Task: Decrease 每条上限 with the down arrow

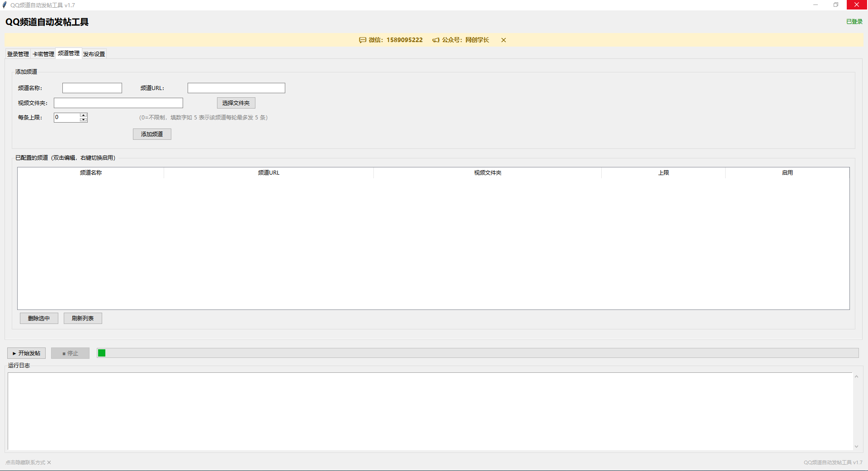Action: click(83, 120)
